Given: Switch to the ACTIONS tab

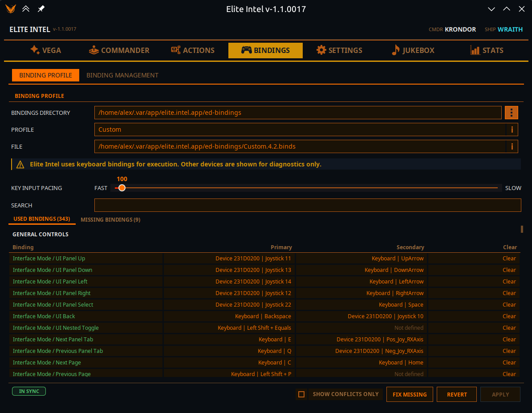Looking at the screenshot, I should pos(193,50).
